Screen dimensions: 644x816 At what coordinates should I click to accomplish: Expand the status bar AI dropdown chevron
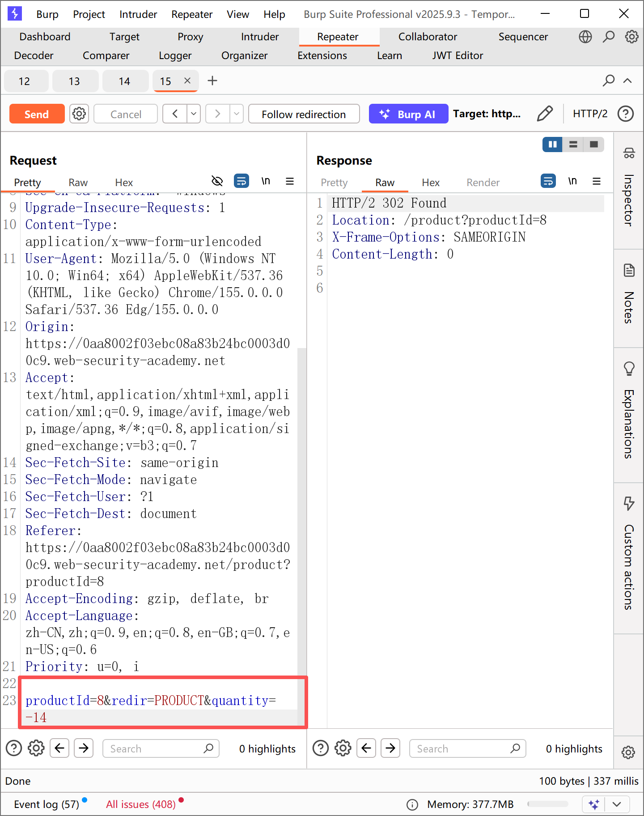pos(617,804)
